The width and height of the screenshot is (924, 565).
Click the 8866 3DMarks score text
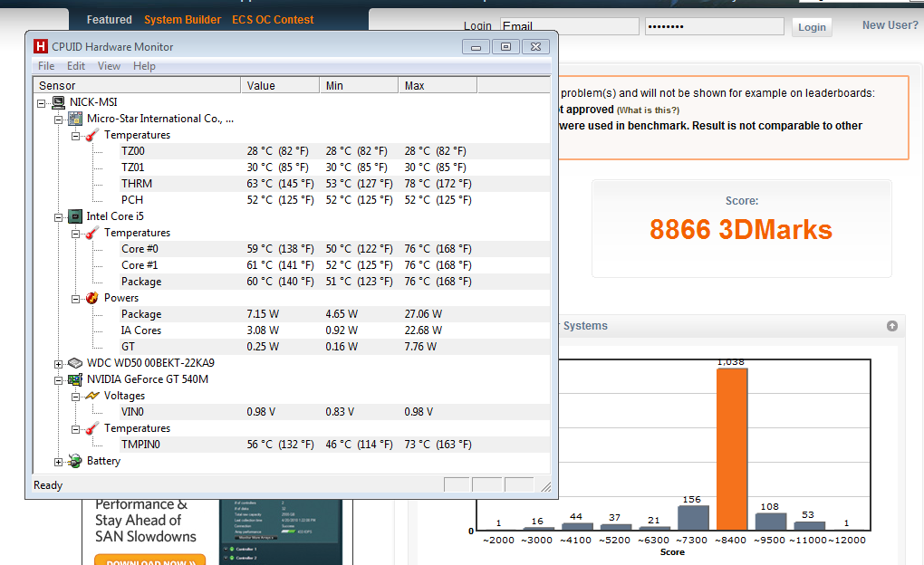741,229
